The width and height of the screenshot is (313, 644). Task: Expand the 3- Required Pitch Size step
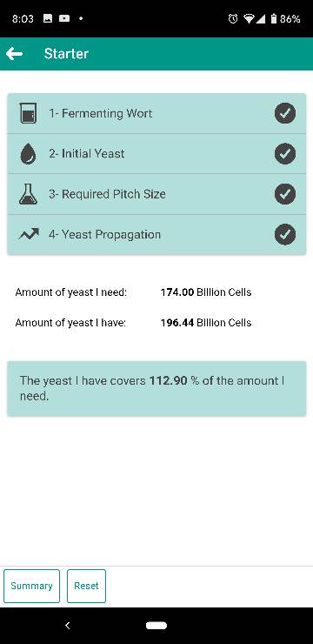tap(156, 194)
